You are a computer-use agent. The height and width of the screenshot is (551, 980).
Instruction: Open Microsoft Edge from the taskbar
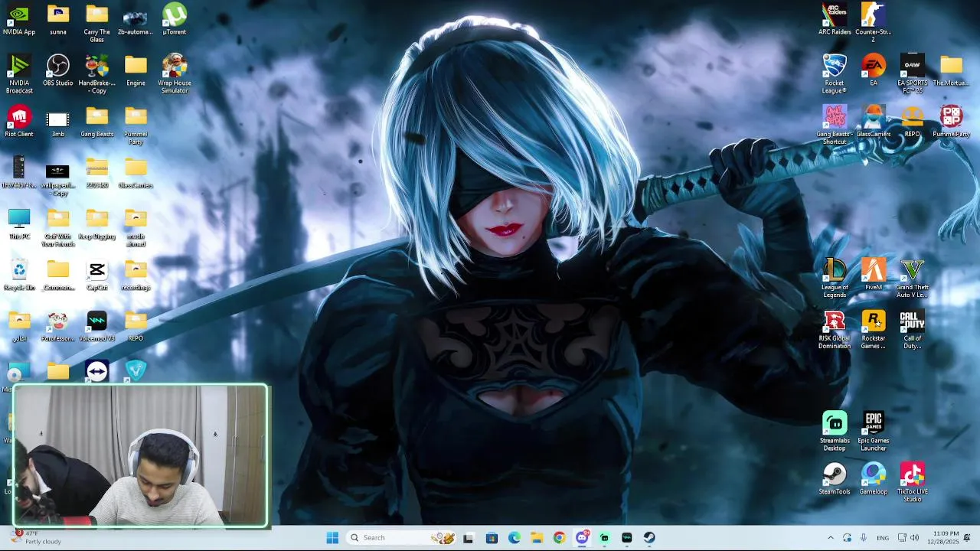pos(514,537)
